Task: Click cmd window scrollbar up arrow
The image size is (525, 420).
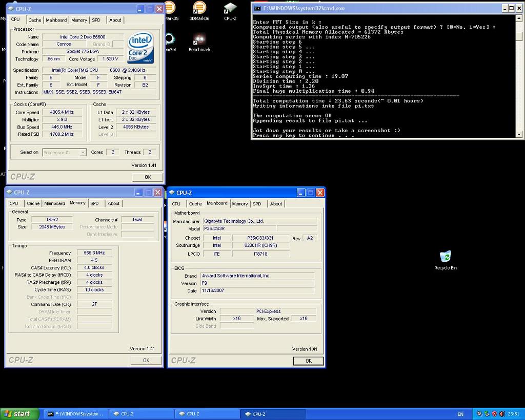Action: 519,18
